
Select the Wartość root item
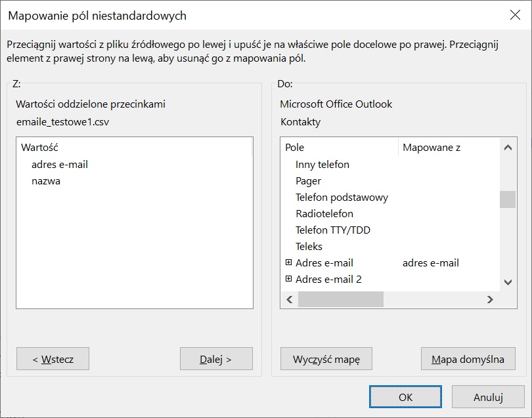coord(39,148)
